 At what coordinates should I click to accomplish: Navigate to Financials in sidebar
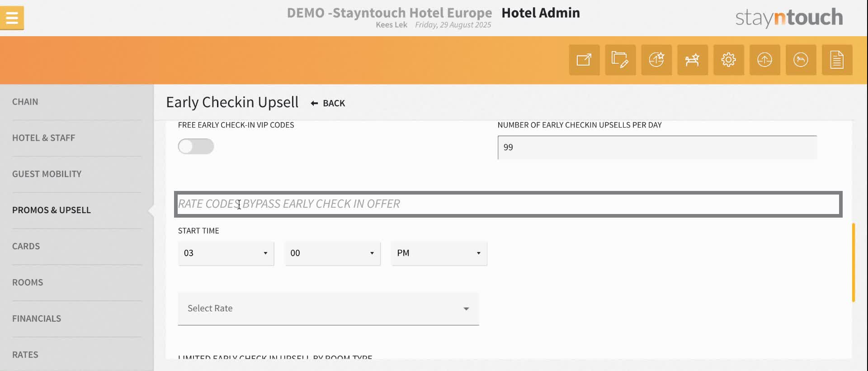pyautogui.click(x=37, y=318)
